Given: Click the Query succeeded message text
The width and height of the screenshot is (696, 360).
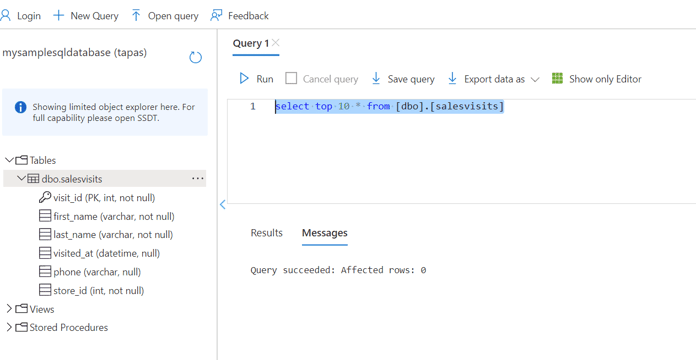Looking at the screenshot, I should click(338, 270).
